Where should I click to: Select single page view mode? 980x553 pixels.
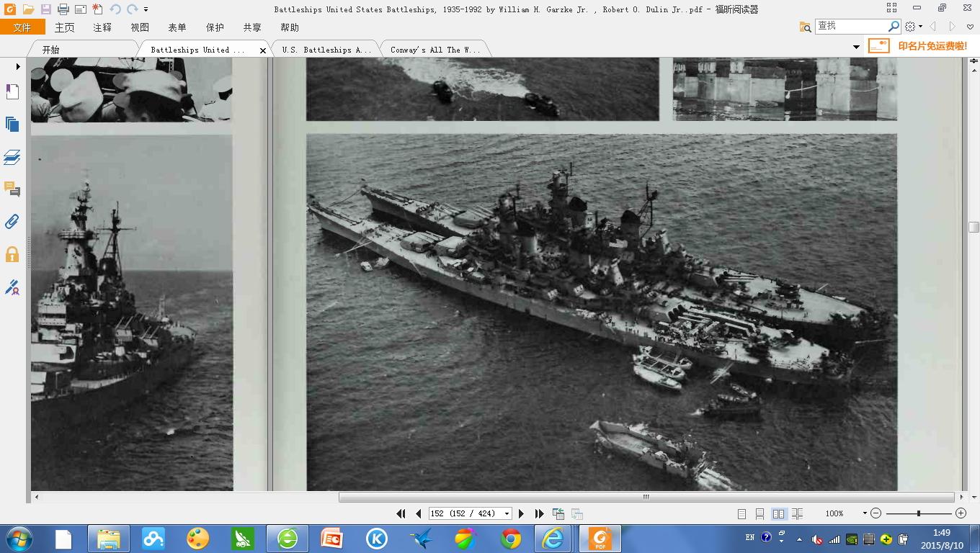[x=741, y=513]
